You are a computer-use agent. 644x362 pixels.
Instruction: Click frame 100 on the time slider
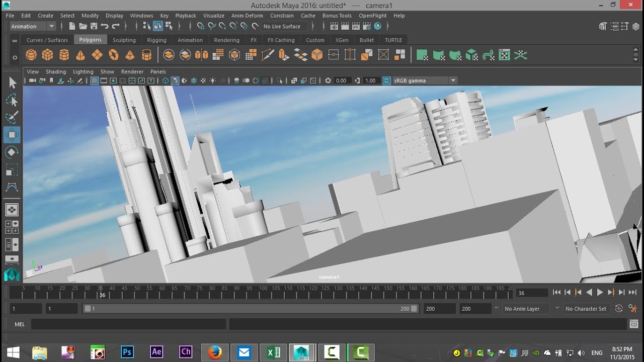click(x=263, y=292)
